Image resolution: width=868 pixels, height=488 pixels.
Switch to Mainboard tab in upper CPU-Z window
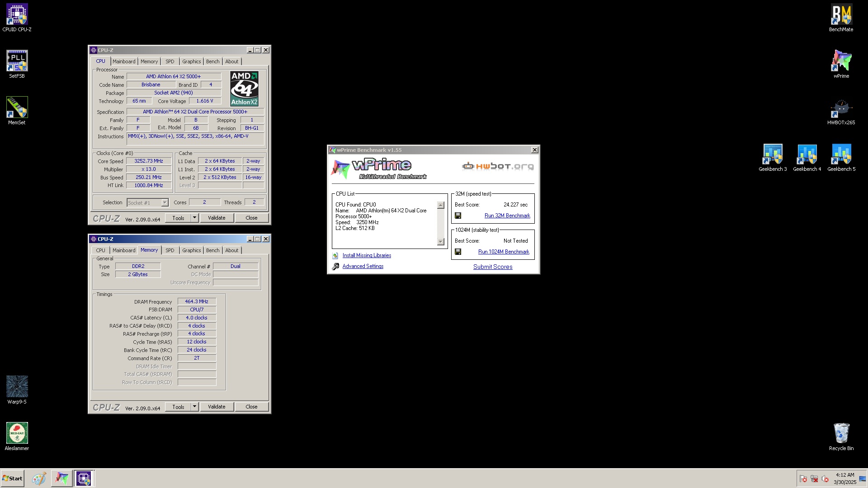(124, 61)
